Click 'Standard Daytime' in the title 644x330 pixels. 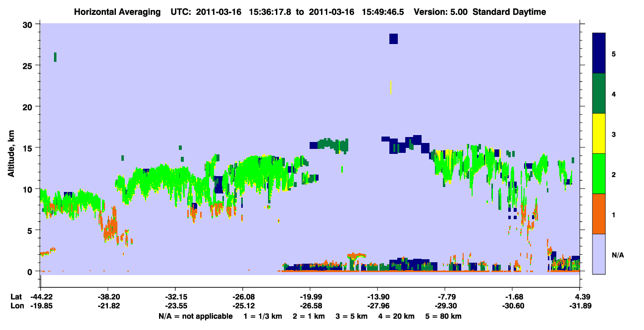[509, 12]
